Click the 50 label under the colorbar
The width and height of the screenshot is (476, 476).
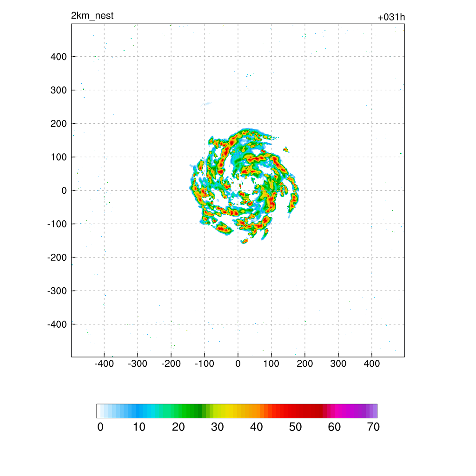[x=295, y=427]
